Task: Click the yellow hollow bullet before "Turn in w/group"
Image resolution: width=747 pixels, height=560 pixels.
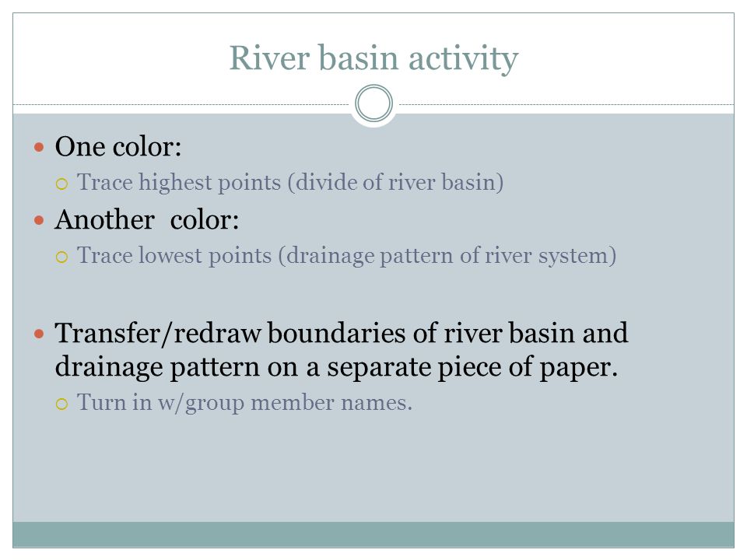Action: click(x=62, y=404)
